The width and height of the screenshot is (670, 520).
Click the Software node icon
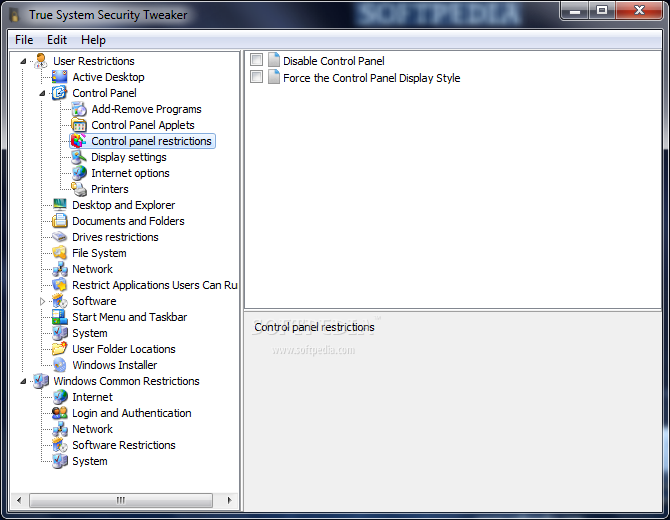click(x=59, y=301)
